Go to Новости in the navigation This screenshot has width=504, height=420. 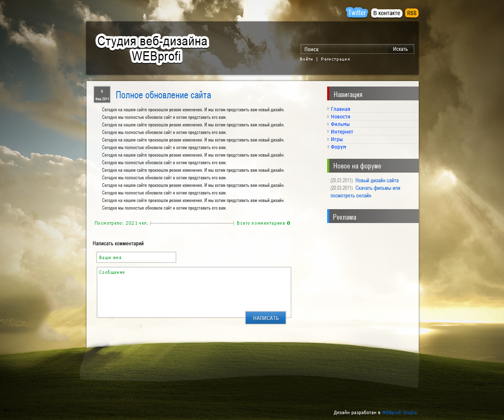341,117
